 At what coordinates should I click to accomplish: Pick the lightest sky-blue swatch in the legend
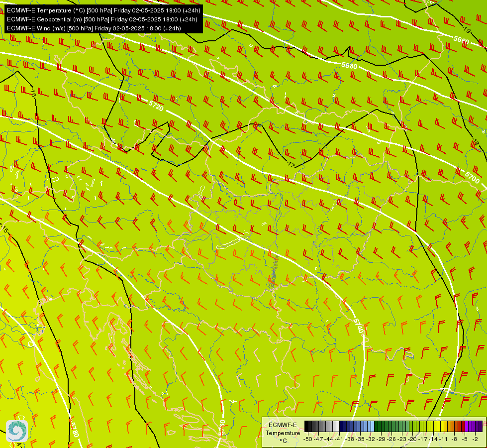[x=373, y=426]
